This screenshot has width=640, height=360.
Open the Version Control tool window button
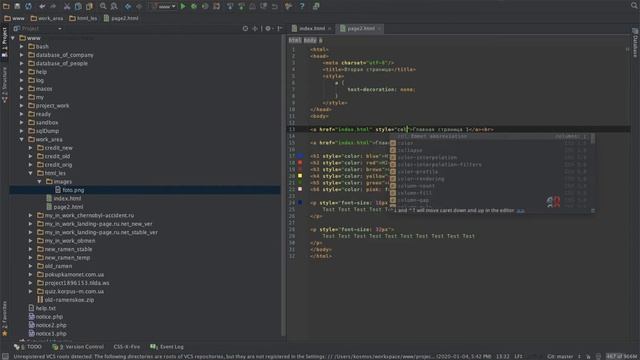click(x=78, y=347)
